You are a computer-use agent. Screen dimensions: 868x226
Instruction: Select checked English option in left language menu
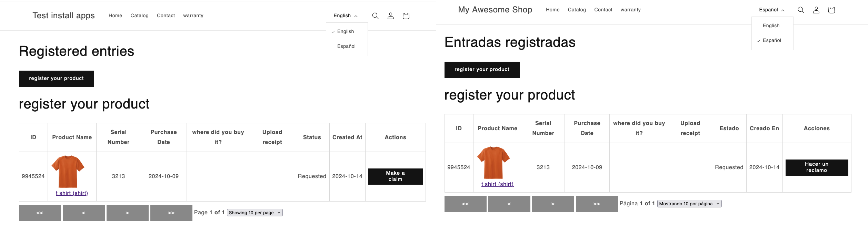coord(346,31)
